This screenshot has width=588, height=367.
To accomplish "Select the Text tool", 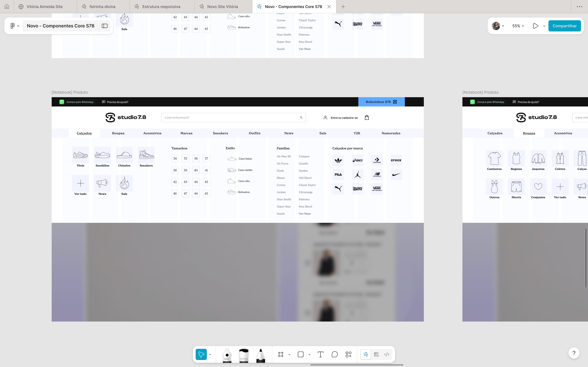I will pos(320,355).
